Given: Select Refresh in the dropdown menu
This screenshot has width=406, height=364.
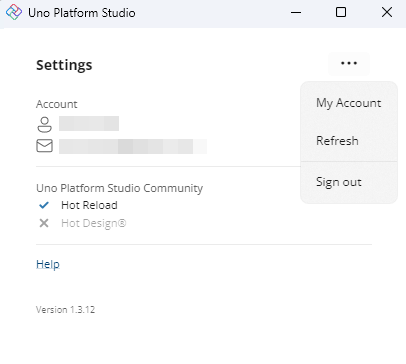Looking at the screenshot, I should click(349, 141).
